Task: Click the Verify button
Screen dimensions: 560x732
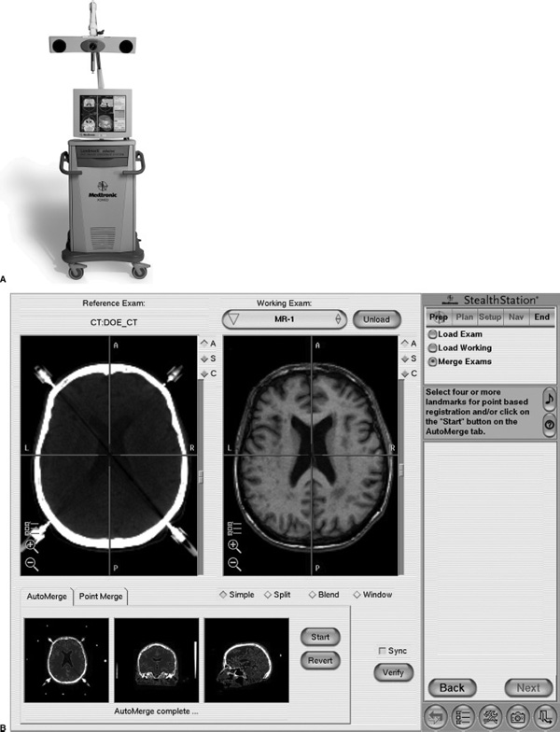Action: pos(393,671)
